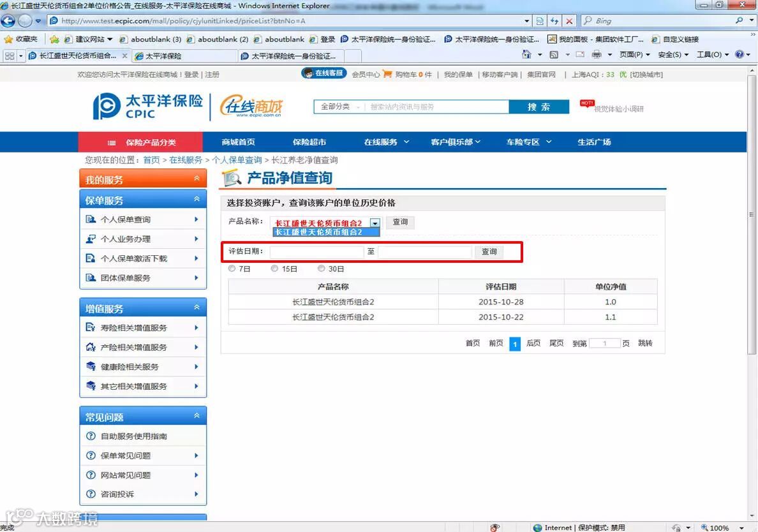Click the 咨询投诉 question icon
Viewport: 758px width, 532px height.
pyautogui.click(x=91, y=494)
